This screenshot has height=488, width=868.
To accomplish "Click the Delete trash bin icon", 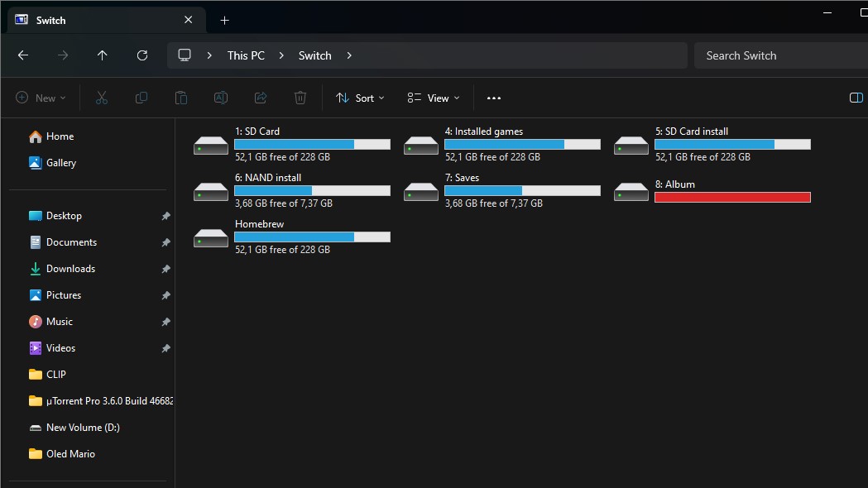I will 300,98.
